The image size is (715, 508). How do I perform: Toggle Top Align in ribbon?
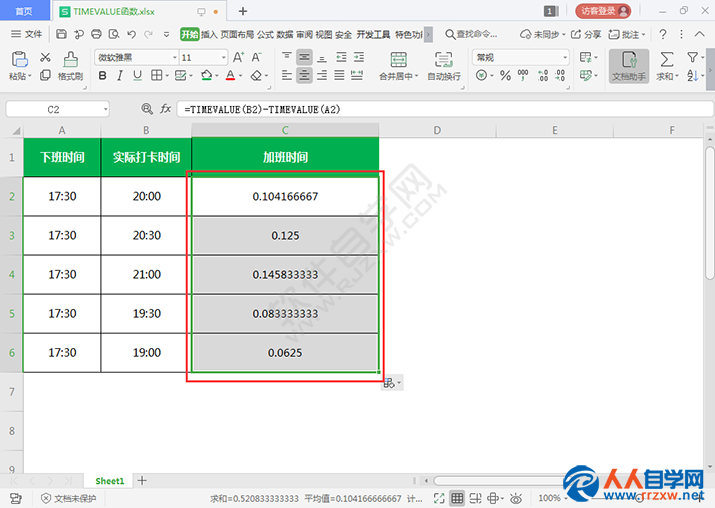click(287, 57)
